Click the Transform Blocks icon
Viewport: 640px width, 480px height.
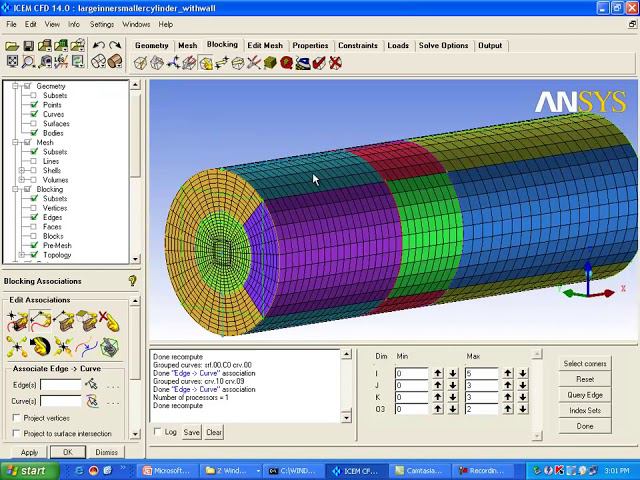[x=238, y=63]
